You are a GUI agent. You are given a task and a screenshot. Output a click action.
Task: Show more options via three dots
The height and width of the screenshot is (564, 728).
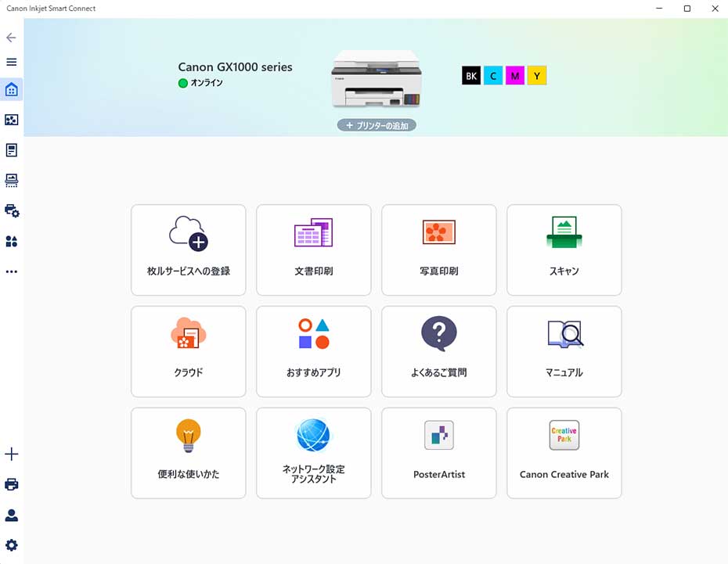coord(11,271)
